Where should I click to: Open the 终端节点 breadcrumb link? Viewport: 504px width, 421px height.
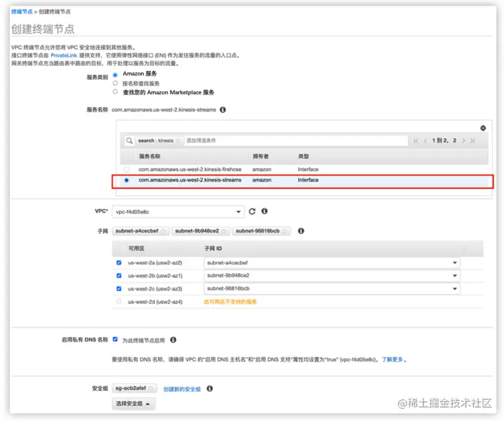(x=22, y=12)
